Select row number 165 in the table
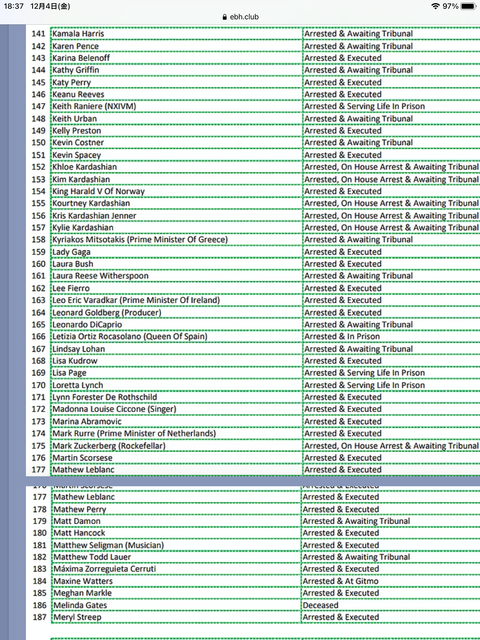The width and height of the screenshot is (480, 640). (38, 324)
